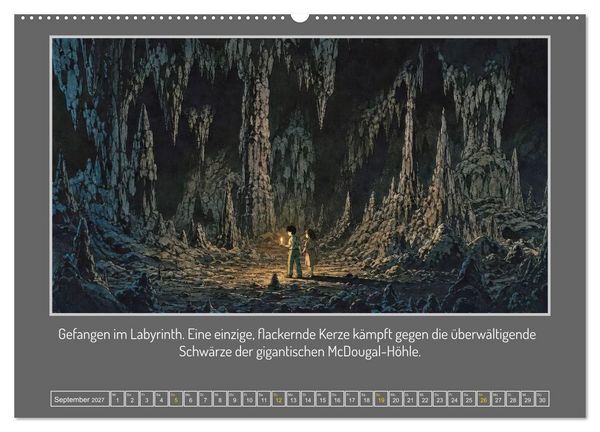Select day 13 in the calendar strip

coord(293,399)
